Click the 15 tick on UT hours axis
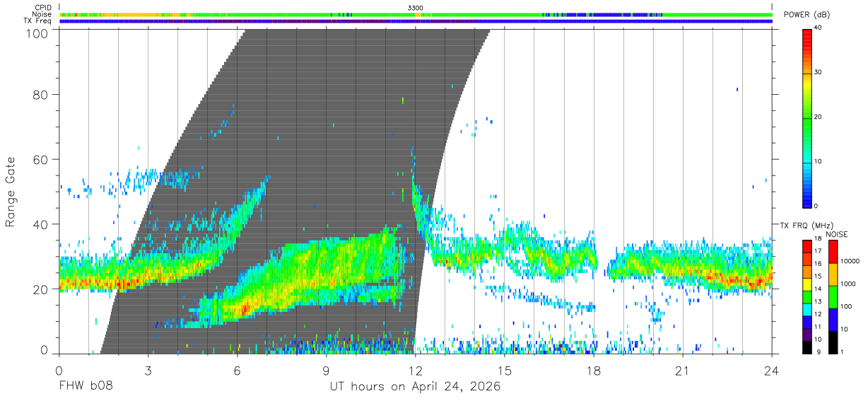This screenshot has width=868, height=401. (x=504, y=371)
